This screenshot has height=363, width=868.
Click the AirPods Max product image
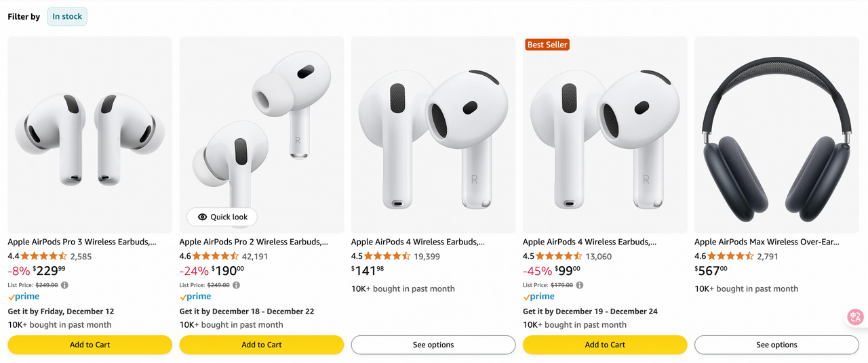776,135
